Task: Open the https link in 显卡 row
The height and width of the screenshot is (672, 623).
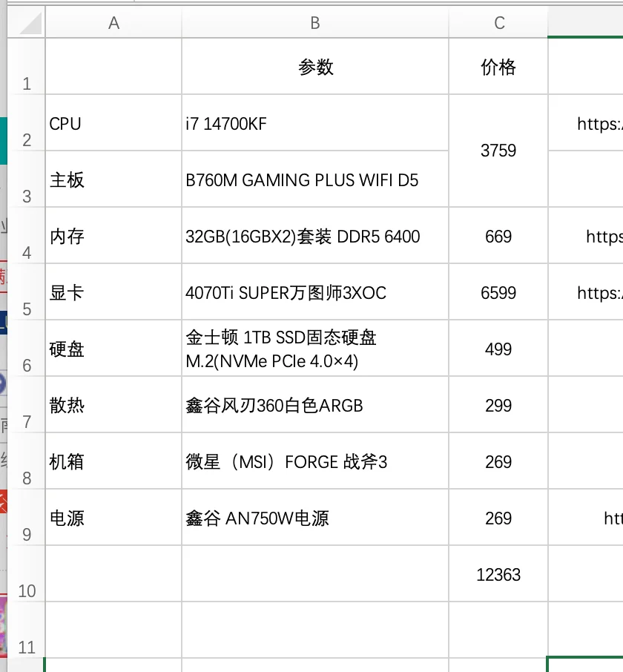Action: tap(600, 293)
